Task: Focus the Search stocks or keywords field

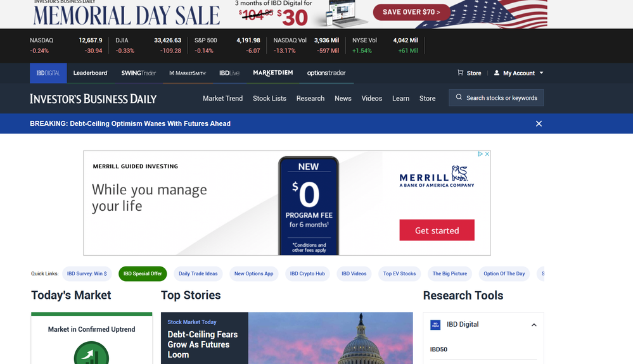Action: [496, 97]
